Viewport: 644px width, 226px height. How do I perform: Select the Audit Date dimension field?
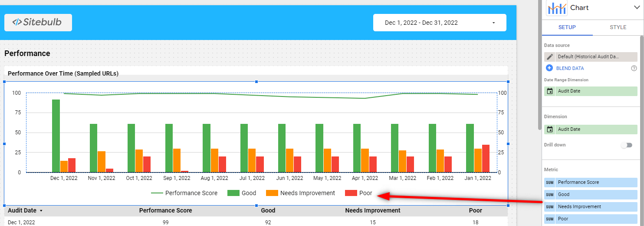pyautogui.click(x=591, y=130)
